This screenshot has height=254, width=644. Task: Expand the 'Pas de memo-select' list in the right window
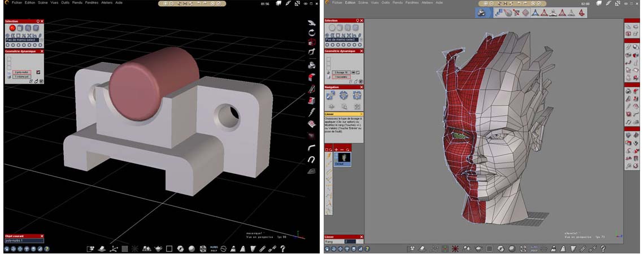342,39
